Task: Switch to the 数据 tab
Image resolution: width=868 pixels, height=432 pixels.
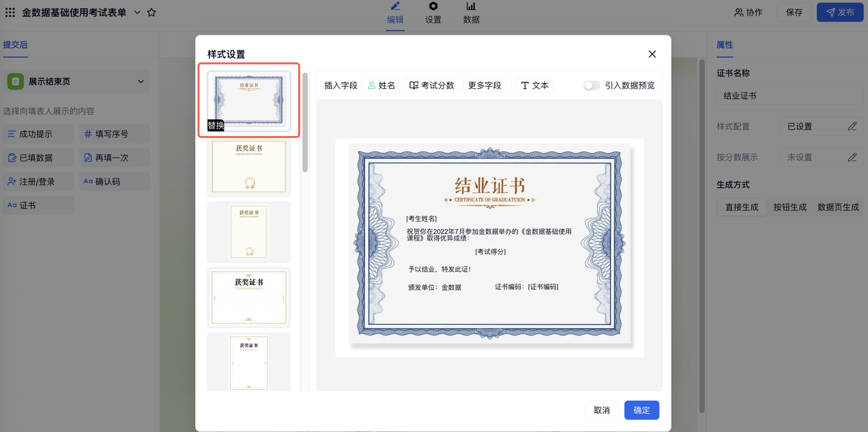Action: coord(471,13)
